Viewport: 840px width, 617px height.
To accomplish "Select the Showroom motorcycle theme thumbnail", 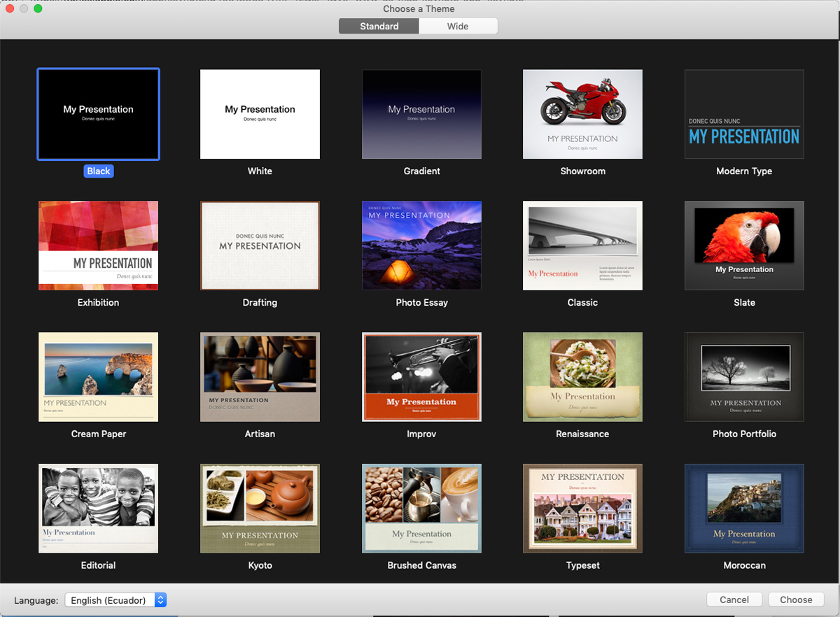I will coord(582,114).
